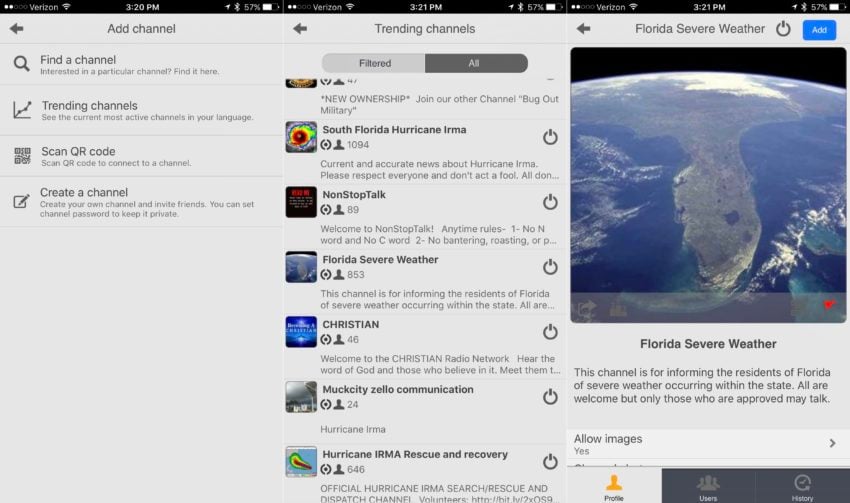Image resolution: width=850 pixels, height=503 pixels.
Task: Toggle power for CHRISTIAN channel
Action: 550,331
